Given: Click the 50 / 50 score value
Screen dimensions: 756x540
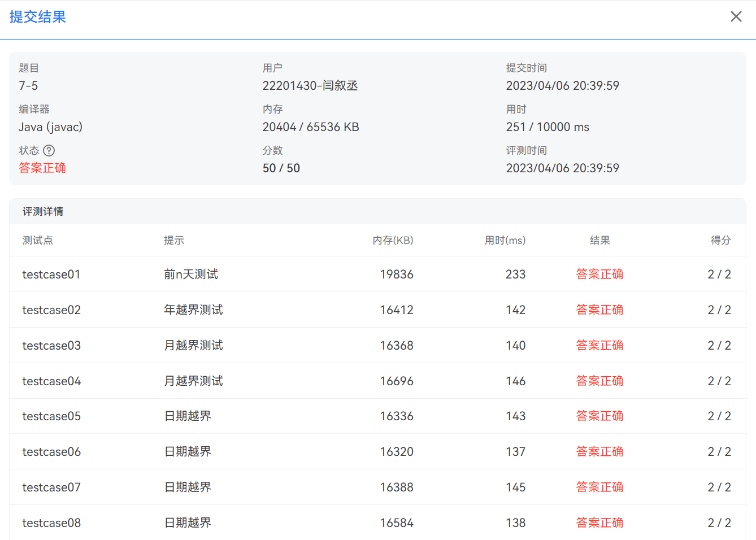Looking at the screenshot, I should tap(281, 168).
